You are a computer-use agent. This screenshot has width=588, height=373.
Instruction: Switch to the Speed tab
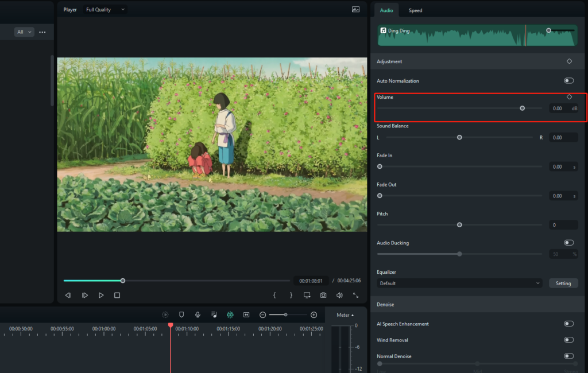415,10
